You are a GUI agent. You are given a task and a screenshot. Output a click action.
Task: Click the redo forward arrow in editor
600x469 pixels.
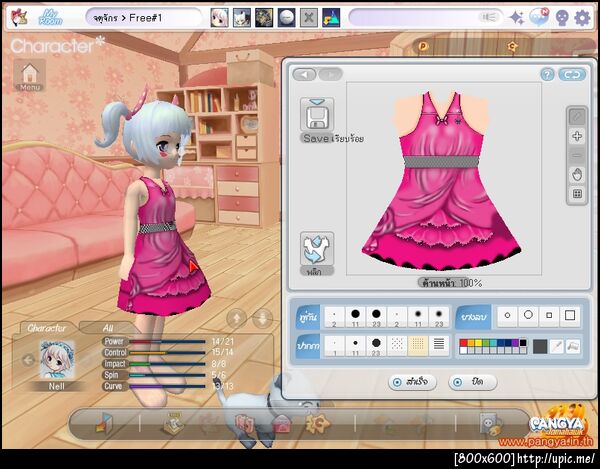coord(331,74)
